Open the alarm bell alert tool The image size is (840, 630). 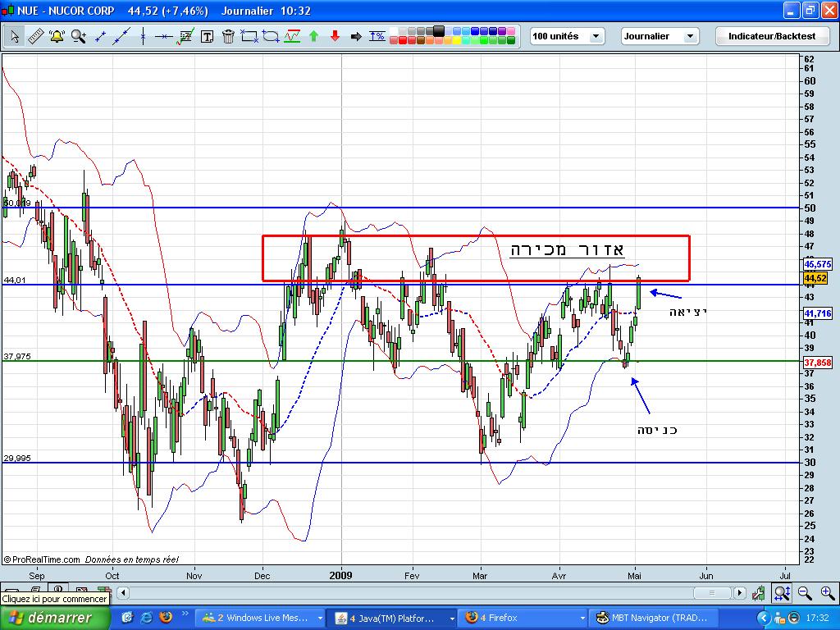point(57,36)
